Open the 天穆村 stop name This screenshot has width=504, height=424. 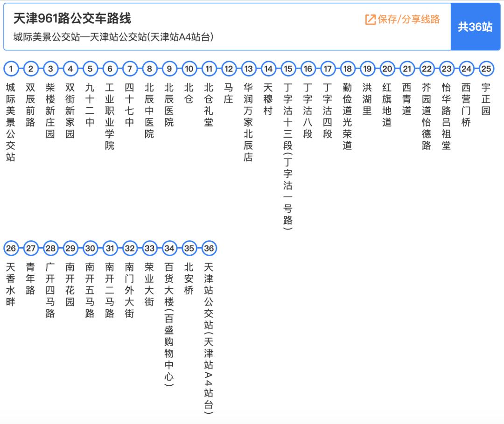(x=268, y=99)
